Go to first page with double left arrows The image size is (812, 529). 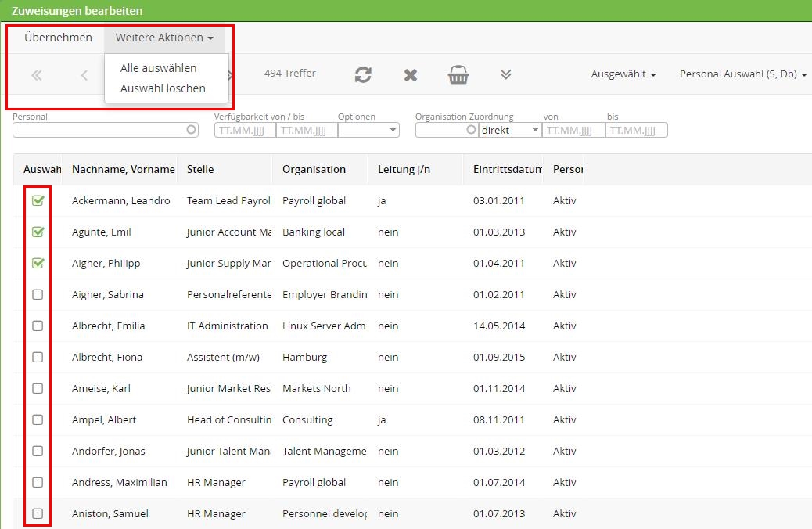(x=36, y=76)
